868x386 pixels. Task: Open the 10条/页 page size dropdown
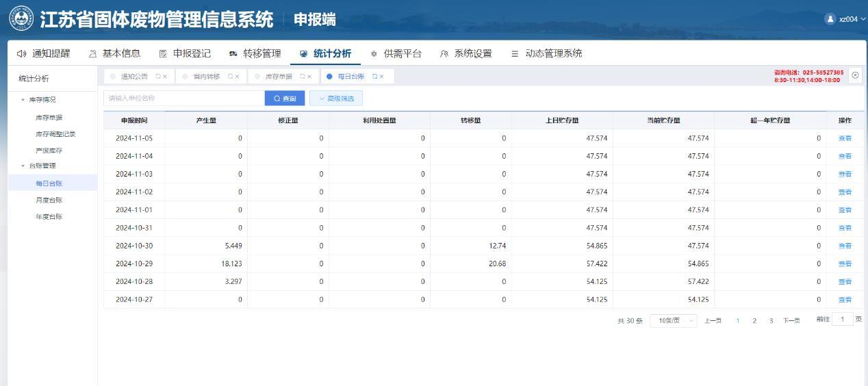click(x=673, y=320)
